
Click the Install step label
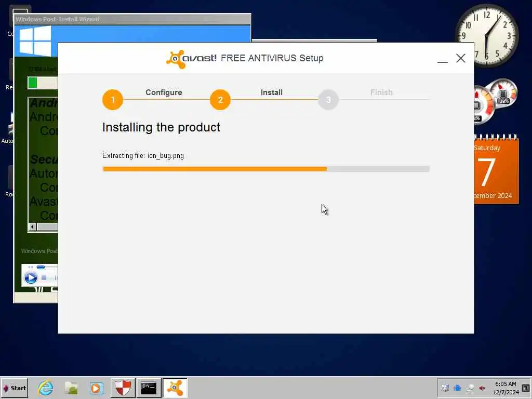pos(271,92)
